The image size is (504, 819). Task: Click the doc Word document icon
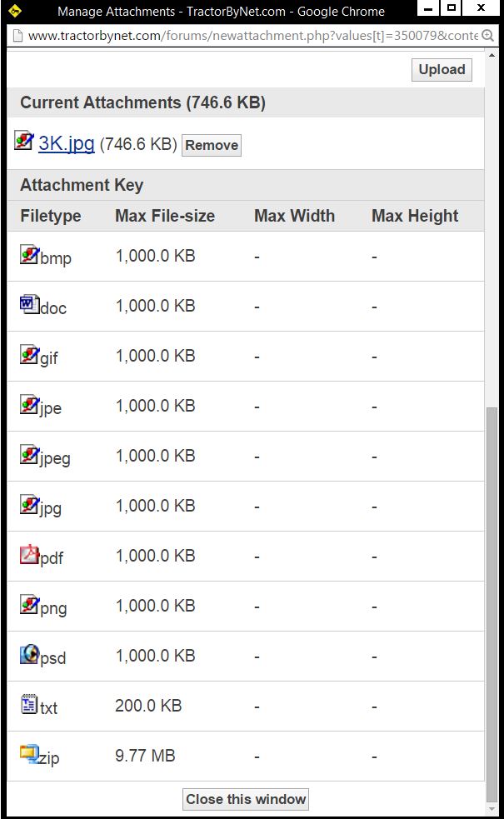pos(29,305)
